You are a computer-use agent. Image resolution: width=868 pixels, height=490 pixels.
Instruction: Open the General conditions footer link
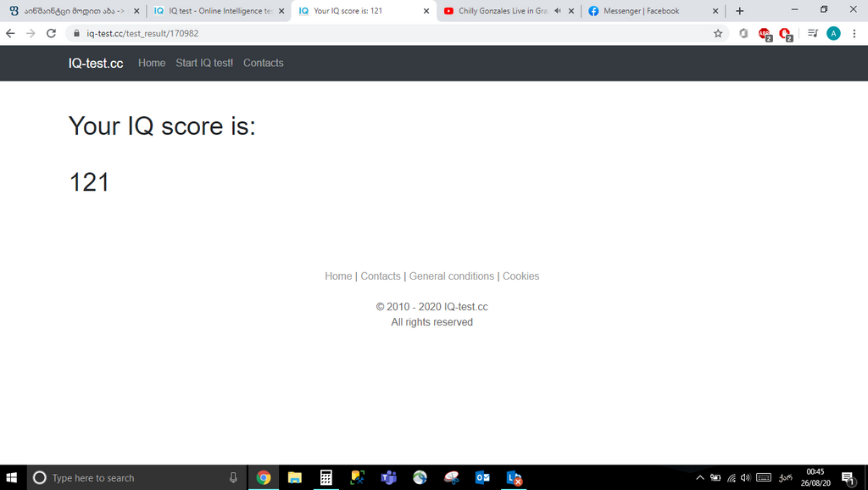(x=452, y=276)
